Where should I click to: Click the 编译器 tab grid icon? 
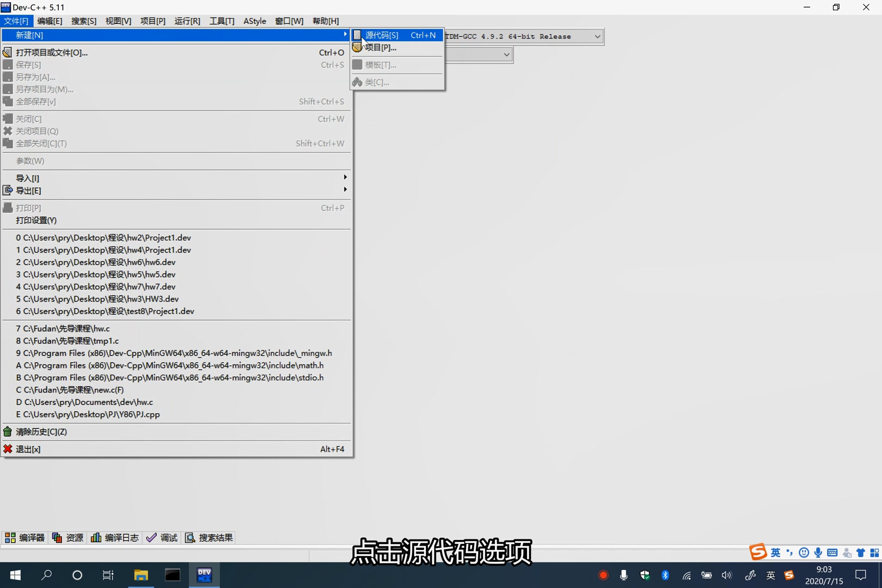click(10, 537)
